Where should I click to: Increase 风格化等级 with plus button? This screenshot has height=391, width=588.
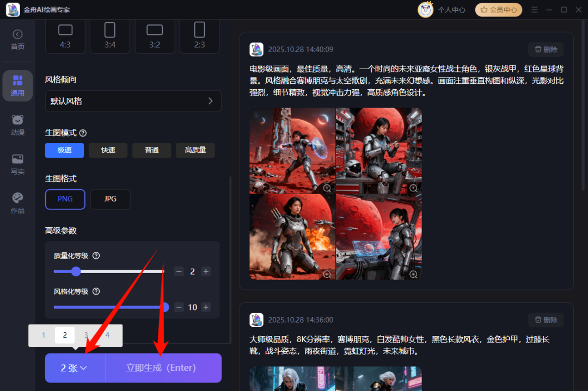206,307
